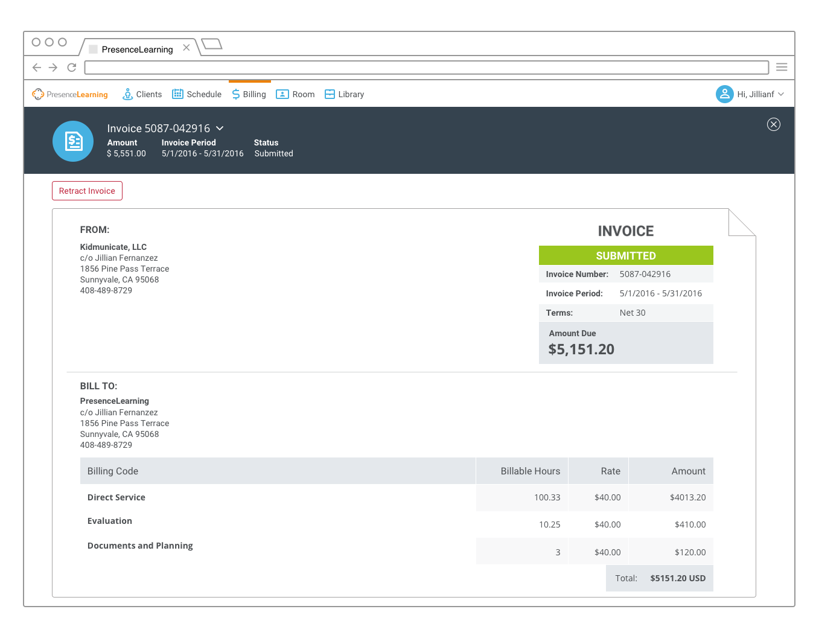Click the $ 5,551.00 amount in header
Image resolution: width=816 pixels, height=644 pixels.
pos(126,154)
